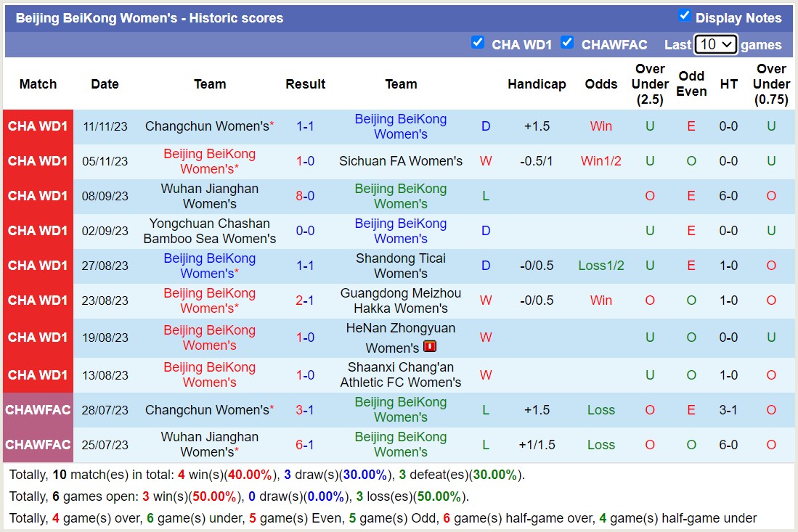Click the Date column header

pos(105,84)
